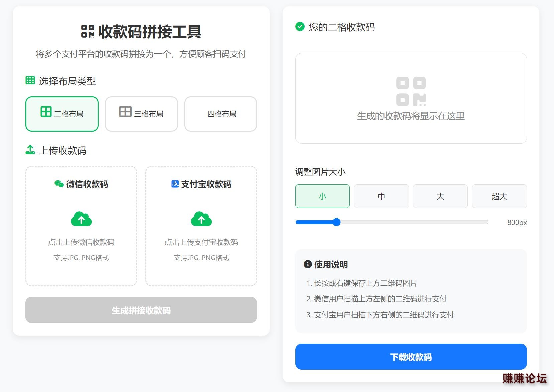Viewport: 554px width, 392px height.
Task: Click the Alipay logo in 支付宝收款码 heading
Action: [175, 184]
